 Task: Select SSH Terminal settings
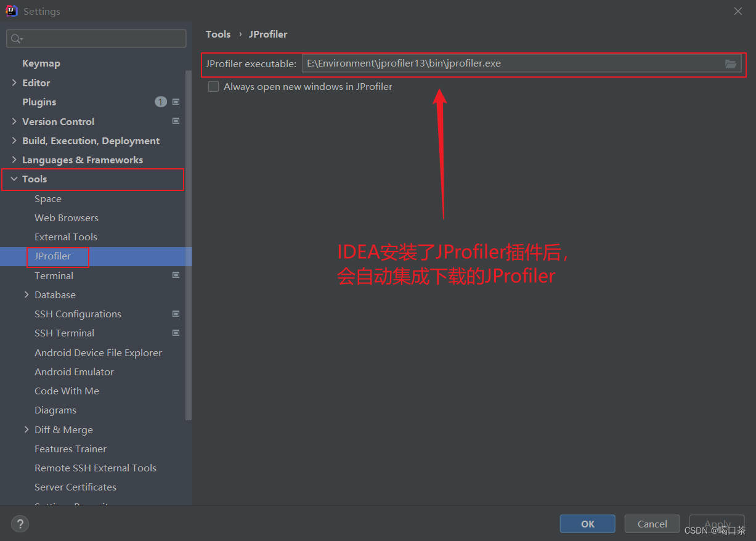64,333
